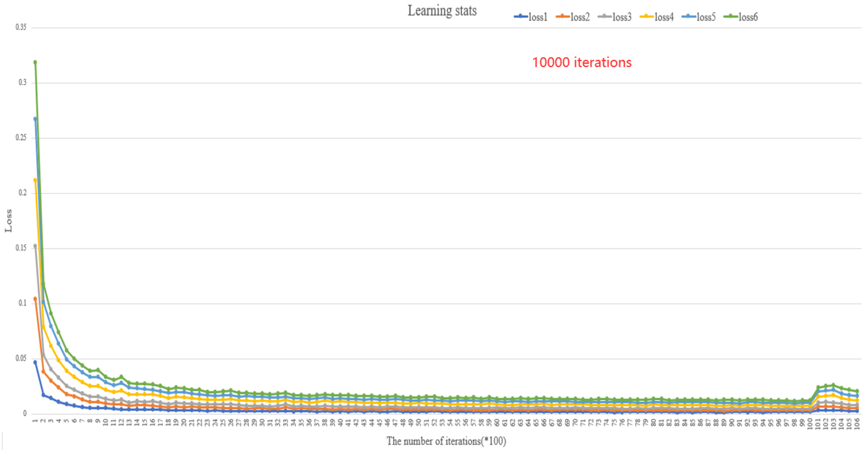
Task: Click the loss1 legend marker
Action: point(521,16)
